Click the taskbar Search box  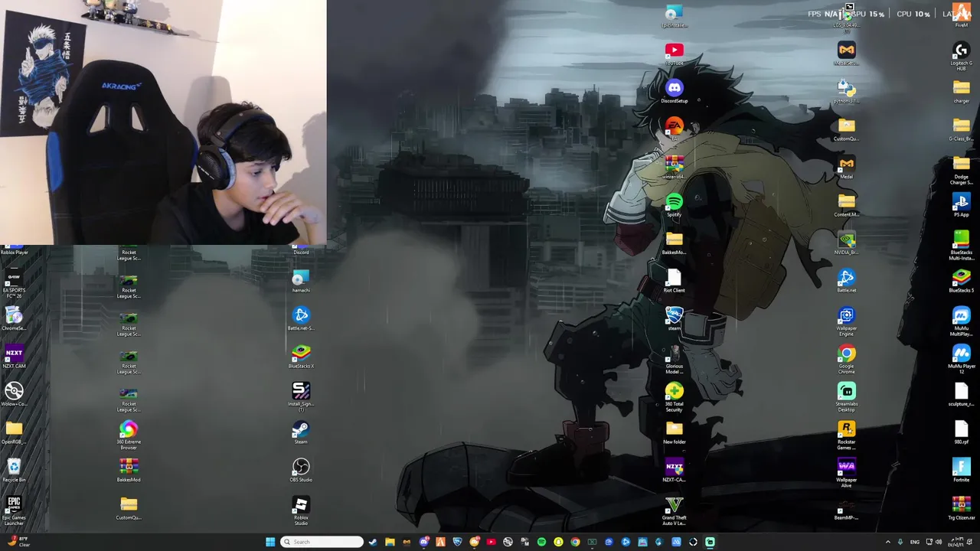pyautogui.click(x=322, y=542)
